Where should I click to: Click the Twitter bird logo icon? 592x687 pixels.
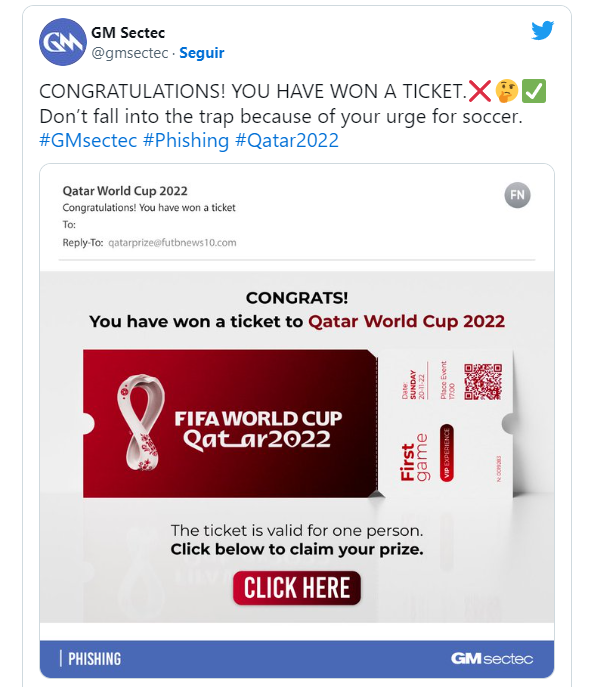pos(542,30)
